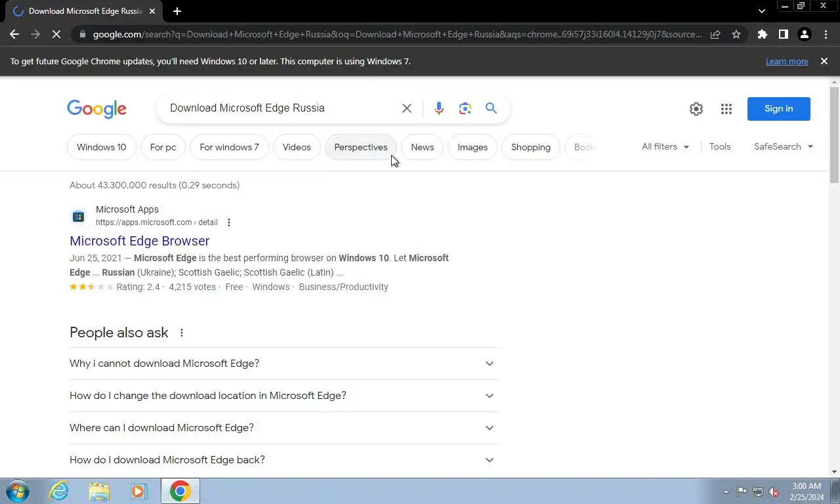
Task: Filter results by Windows 10 chip
Action: 101,147
